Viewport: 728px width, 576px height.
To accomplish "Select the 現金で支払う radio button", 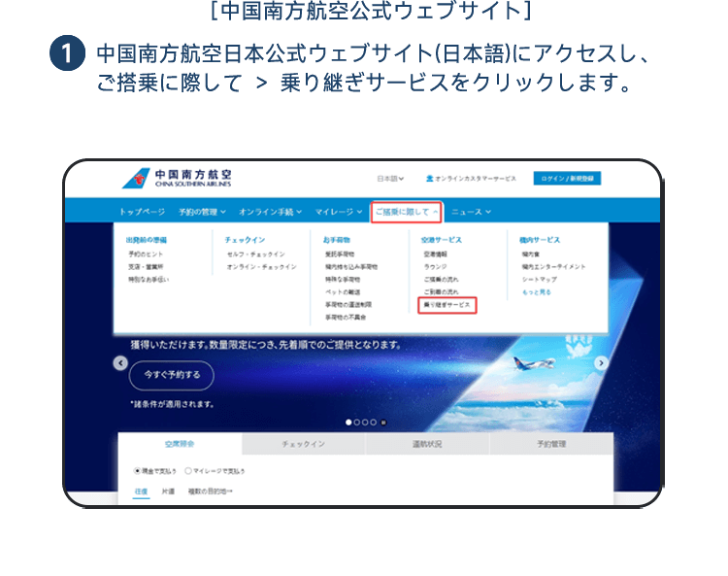I will [x=138, y=470].
